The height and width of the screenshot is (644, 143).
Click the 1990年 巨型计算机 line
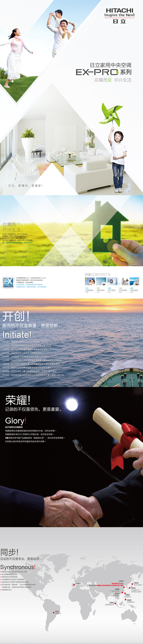click(x=27, y=368)
